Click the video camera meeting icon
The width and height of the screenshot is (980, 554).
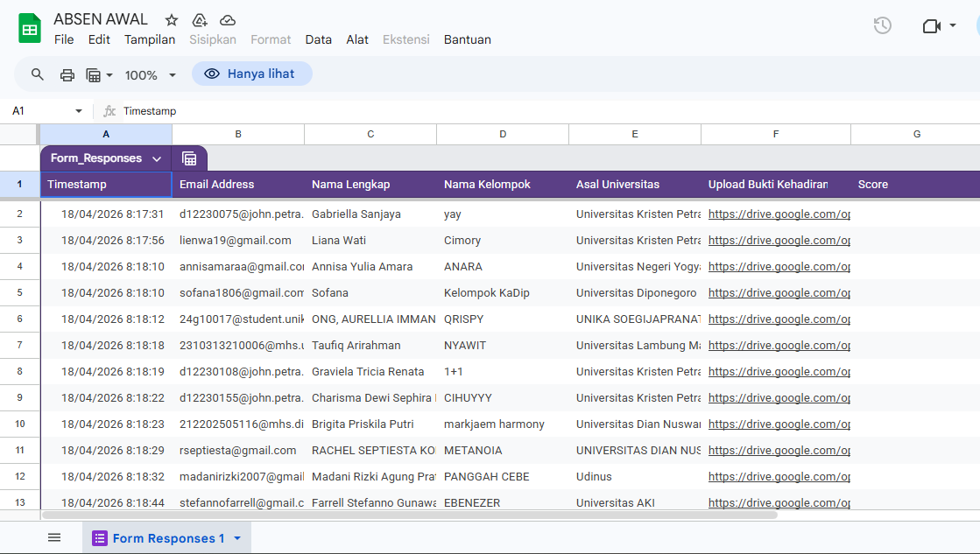pyautogui.click(x=931, y=26)
